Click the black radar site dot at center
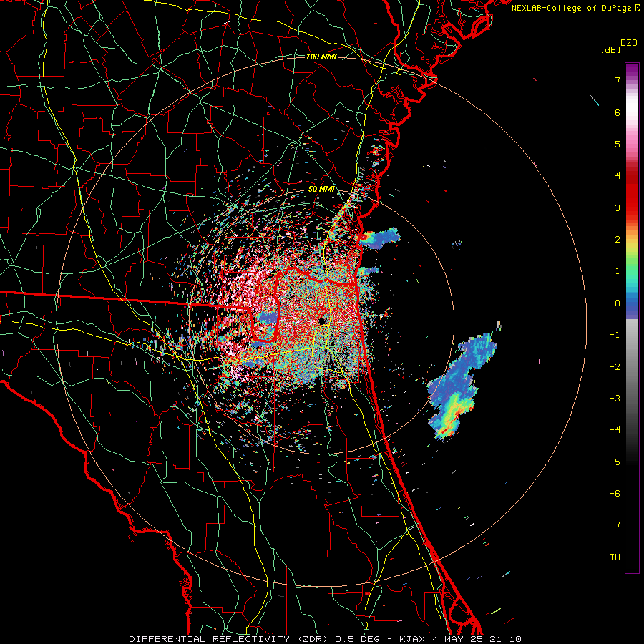Image resolution: width=644 pixels, height=644 pixels. (x=323, y=321)
